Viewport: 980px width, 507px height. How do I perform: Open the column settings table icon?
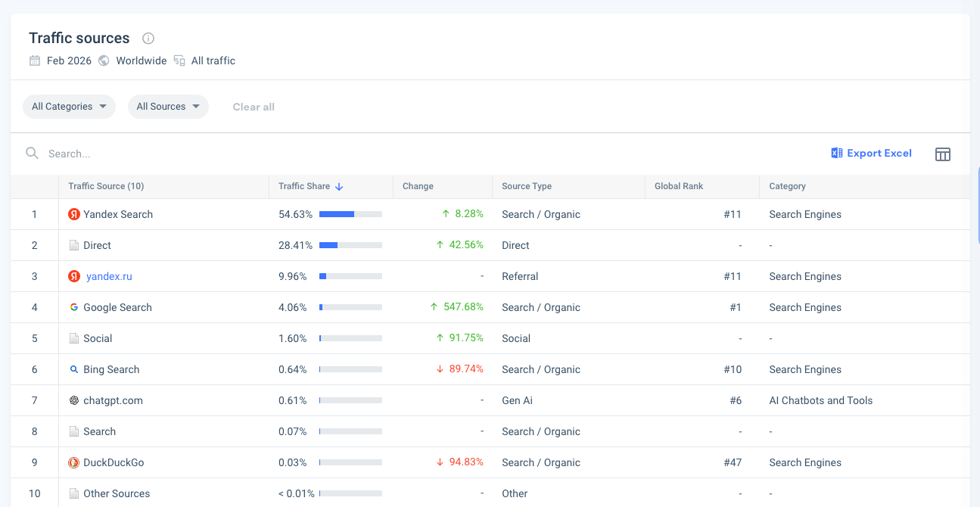[x=942, y=154]
